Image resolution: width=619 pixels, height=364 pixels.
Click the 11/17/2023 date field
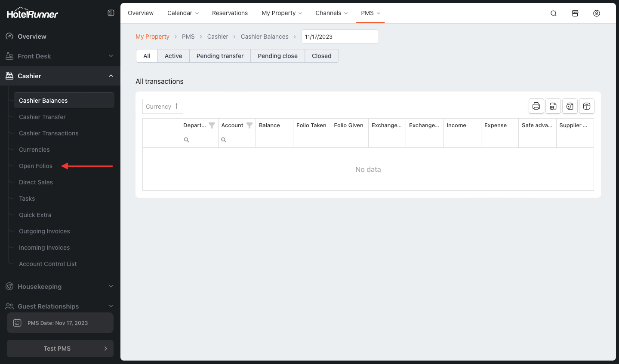(340, 37)
